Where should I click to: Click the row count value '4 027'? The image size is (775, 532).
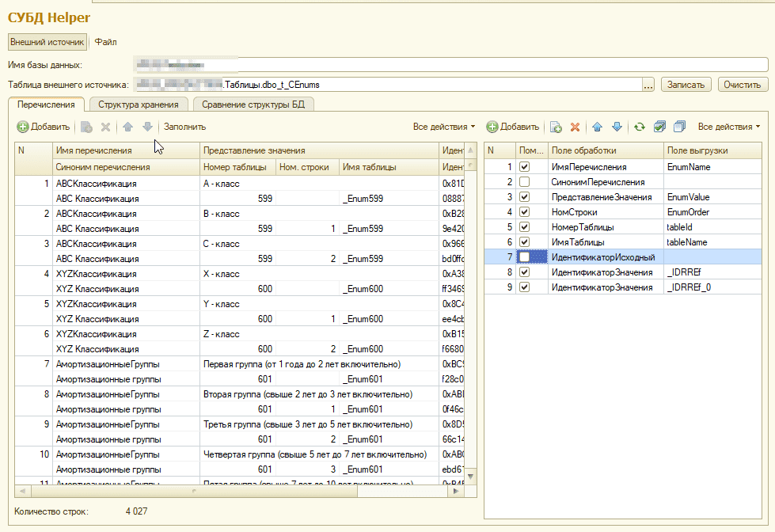(x=136, y=511)
